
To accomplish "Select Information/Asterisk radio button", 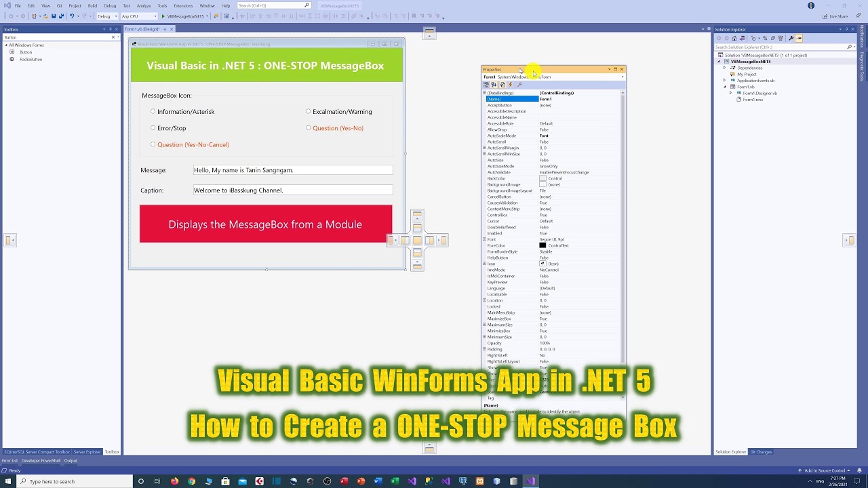I will pyautogui.click(x=153, y=111).
